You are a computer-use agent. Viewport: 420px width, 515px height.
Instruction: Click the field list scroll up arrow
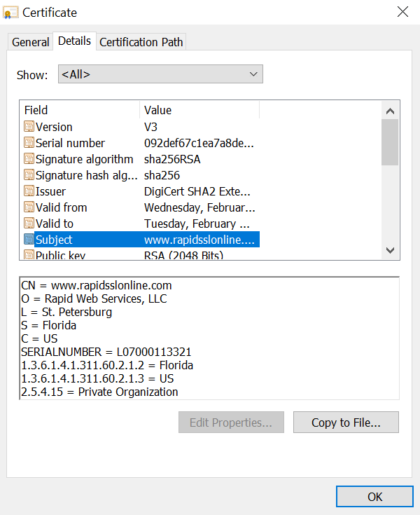click(390, 111)
